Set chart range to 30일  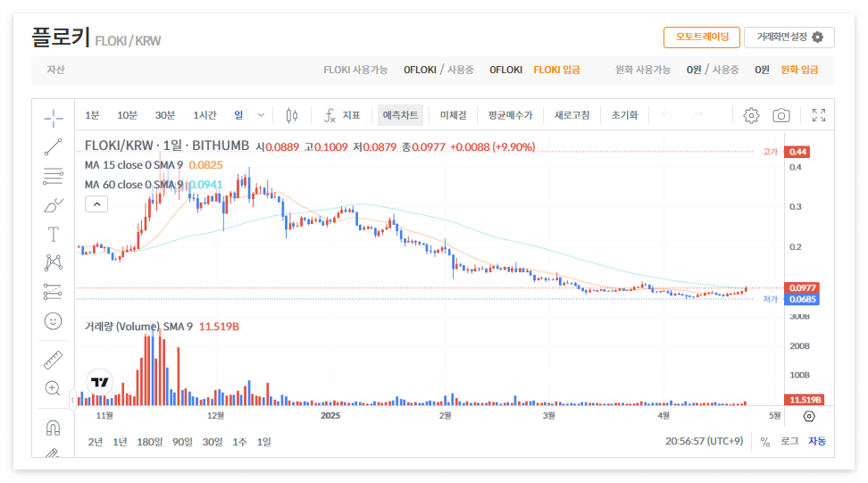pos(212,442)
